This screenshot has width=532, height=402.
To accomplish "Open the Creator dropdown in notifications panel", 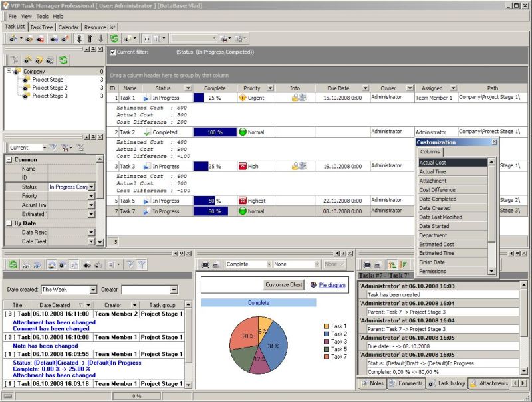I will [x=174, y=290].
